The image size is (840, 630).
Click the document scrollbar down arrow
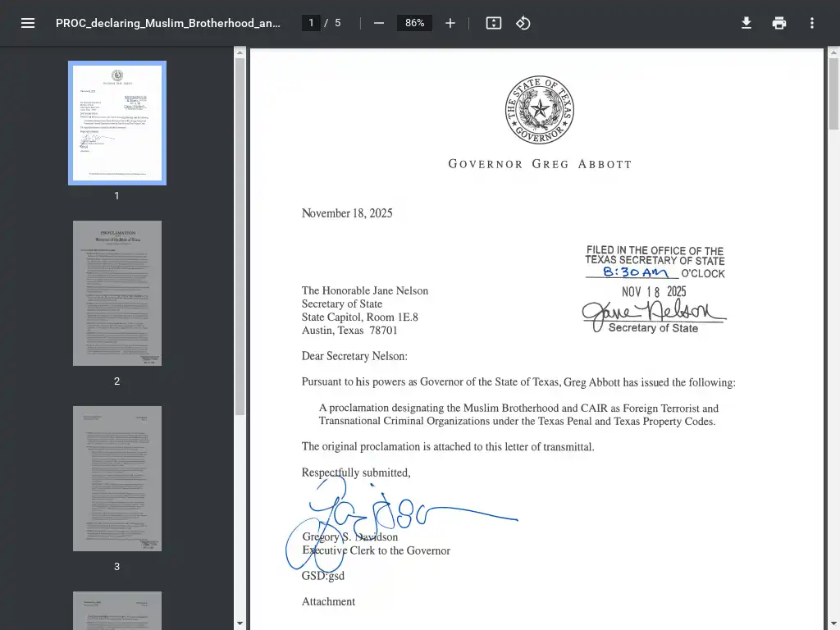pyautogui.click(x=833, y=623)
